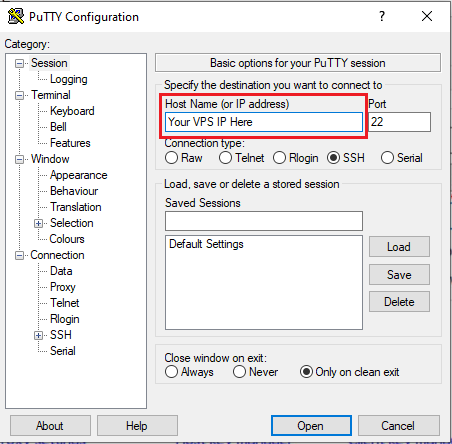Collapse the Terminal category
This screenshot has width=452, height=444.
pyautogui.click(x=20, y=96)
